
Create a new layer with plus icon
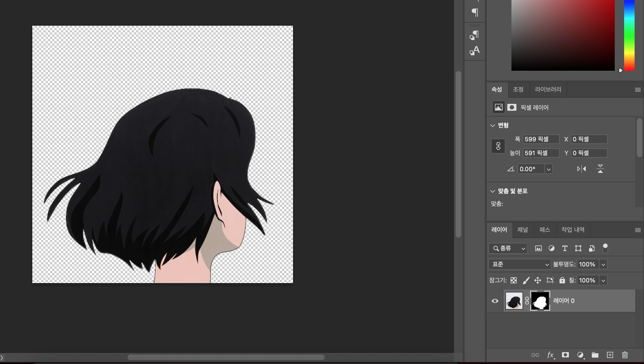coord(610,355)
